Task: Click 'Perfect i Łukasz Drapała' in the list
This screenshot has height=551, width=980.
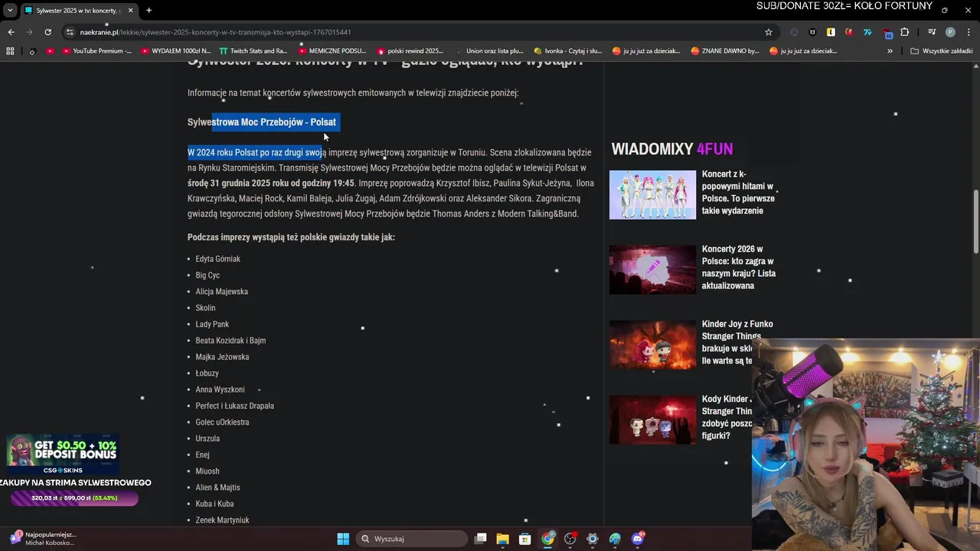Action: (x=234, y=406)
